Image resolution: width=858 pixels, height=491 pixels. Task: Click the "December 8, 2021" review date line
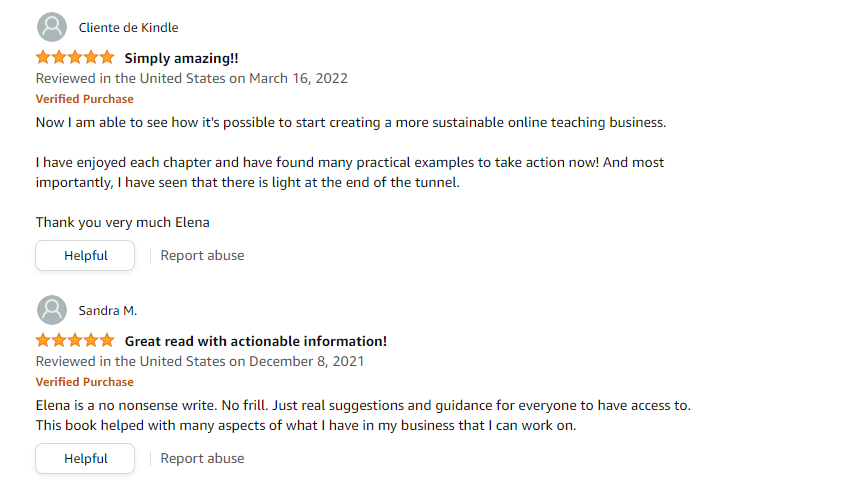(x=200, y=361)
